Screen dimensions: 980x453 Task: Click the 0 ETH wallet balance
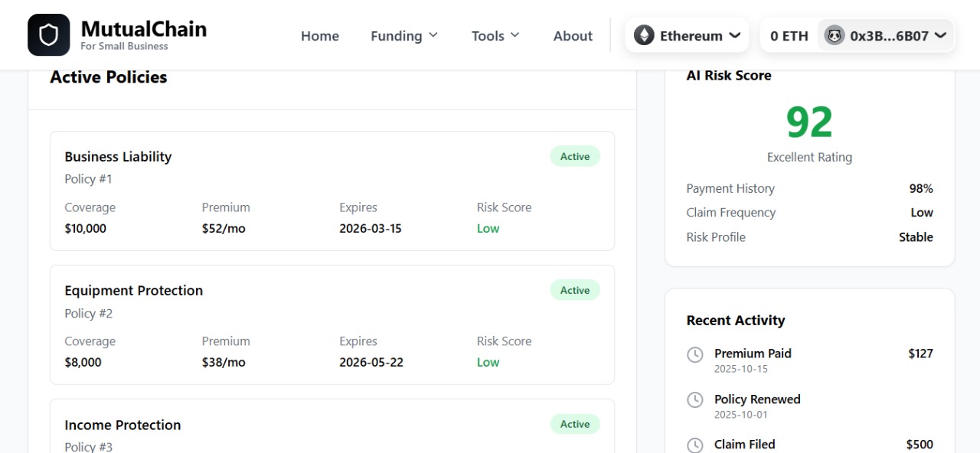tap(789, 36)
